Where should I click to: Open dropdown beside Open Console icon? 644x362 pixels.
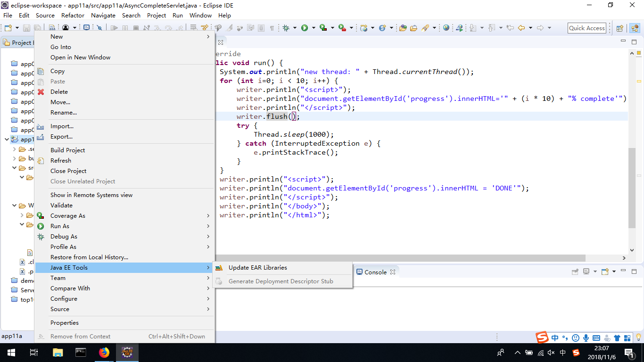(x=614, y=271)
